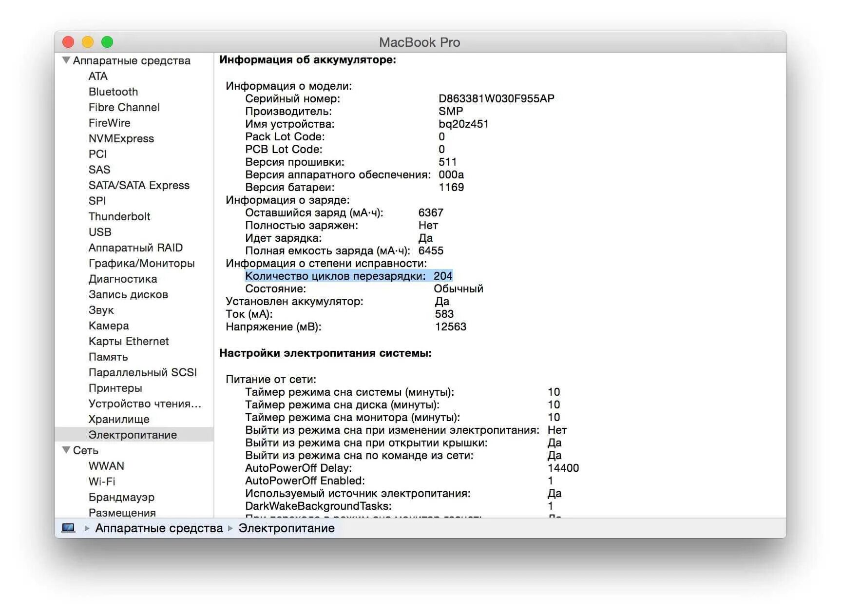
Task: Click firmware version value 511
Action: (448, 162)
